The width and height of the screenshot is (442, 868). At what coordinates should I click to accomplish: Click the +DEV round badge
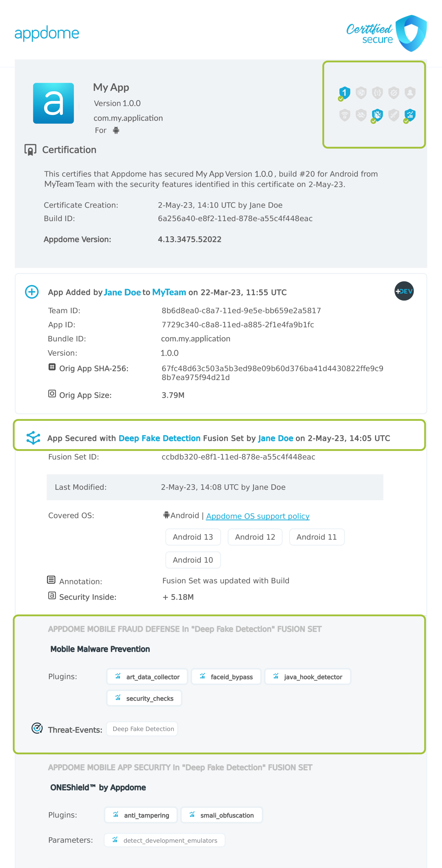(x=404, y=291)
